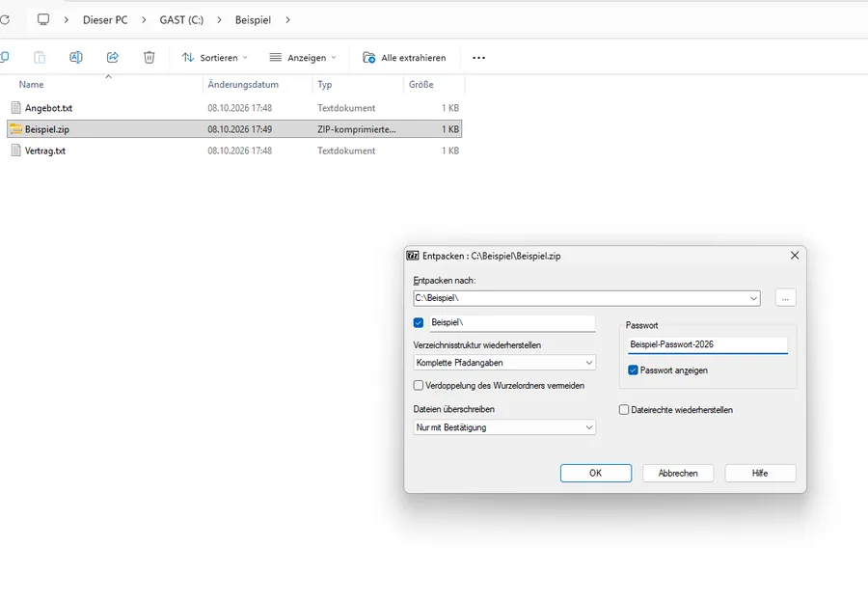Click the date cell of the Vertrag.txt row
Screen dimensions: 868x602
click(240, 150)
